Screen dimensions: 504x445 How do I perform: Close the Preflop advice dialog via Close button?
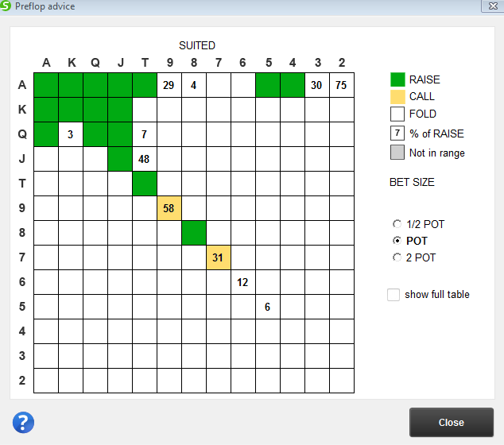tap(452, 422)
